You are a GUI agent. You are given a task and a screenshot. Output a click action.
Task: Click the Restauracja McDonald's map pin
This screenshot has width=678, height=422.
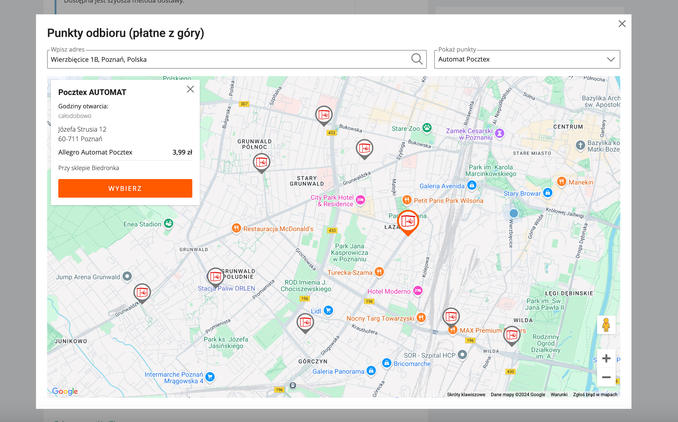click(x=236, y=228)
